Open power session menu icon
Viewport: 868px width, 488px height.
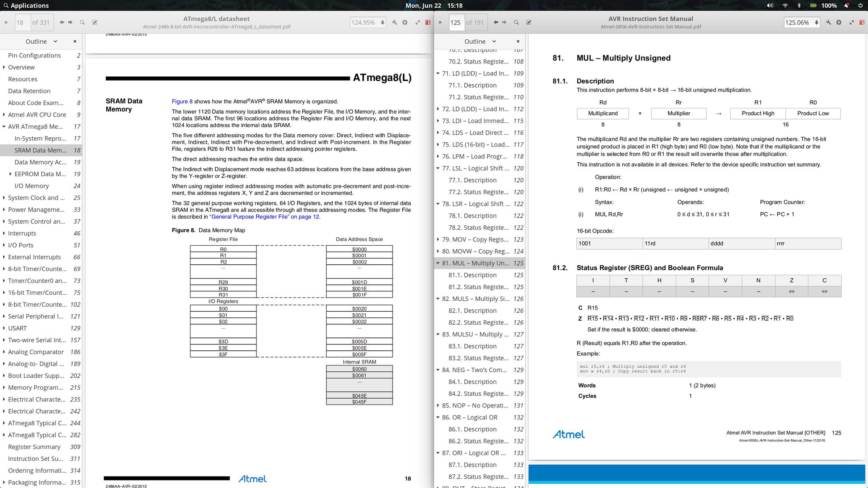pos(860,6)
